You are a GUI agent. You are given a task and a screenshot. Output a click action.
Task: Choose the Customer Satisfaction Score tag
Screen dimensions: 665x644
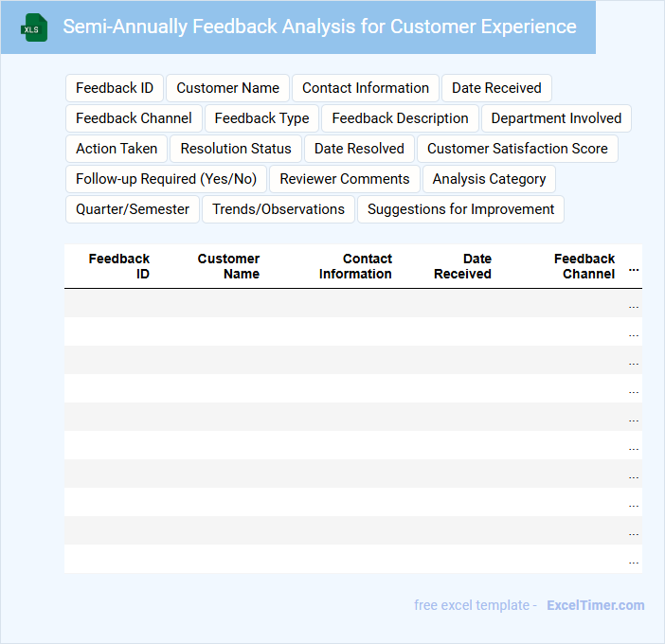coord(517,149)
